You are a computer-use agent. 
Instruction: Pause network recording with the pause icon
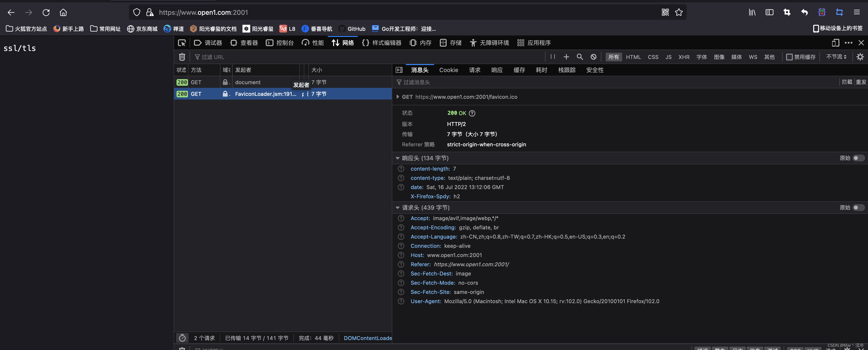point(553,57)
